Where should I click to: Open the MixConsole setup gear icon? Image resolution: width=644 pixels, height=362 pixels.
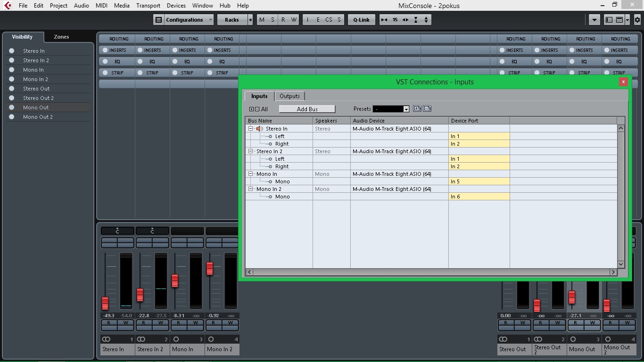click(637, 20)
